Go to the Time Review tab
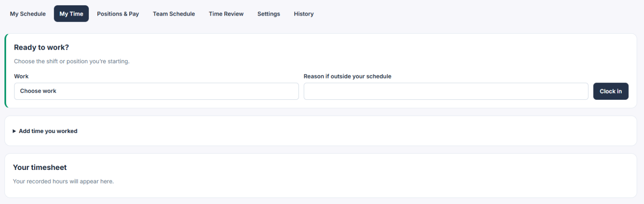Image resolution: width=644 pixels, height=204 pixels. [x=226, y=14]
